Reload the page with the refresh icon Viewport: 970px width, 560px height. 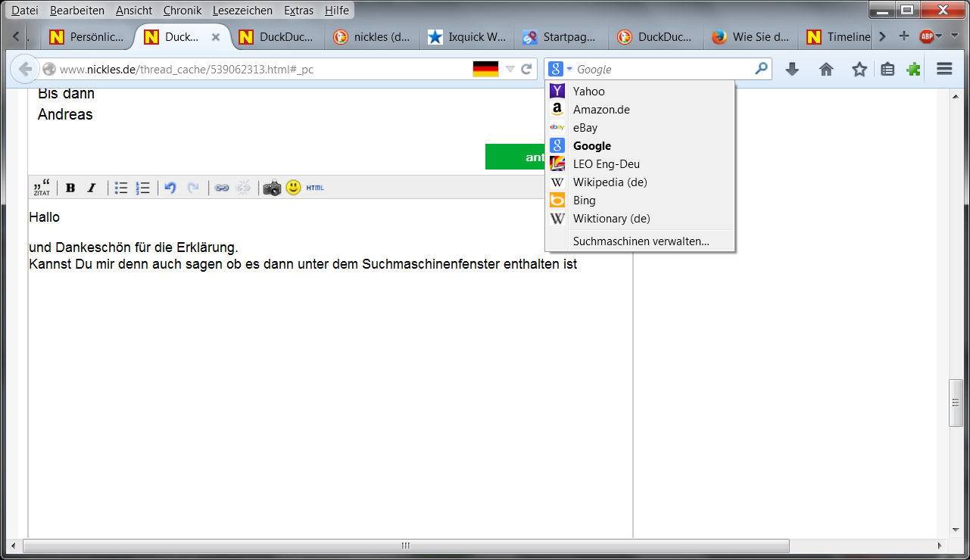pos(526,69)
